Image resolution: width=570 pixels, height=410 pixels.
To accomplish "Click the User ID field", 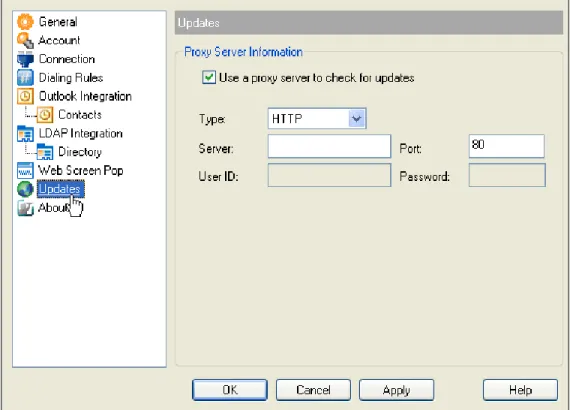I will [329, 175].
